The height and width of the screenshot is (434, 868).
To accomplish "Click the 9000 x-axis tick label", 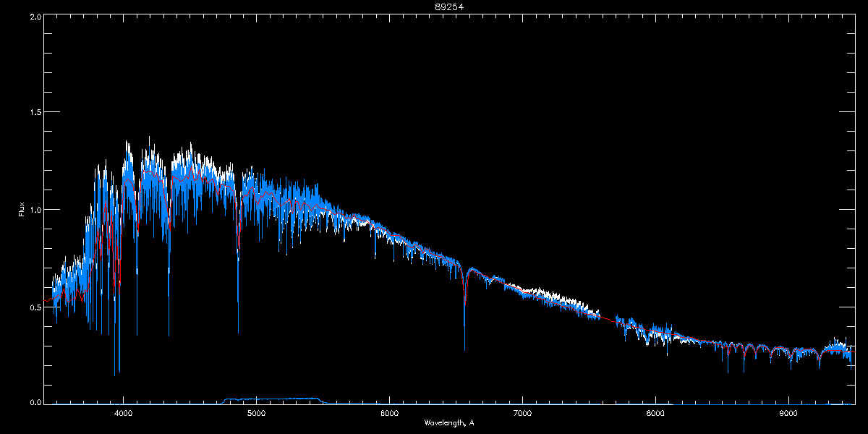I will 788,413.
